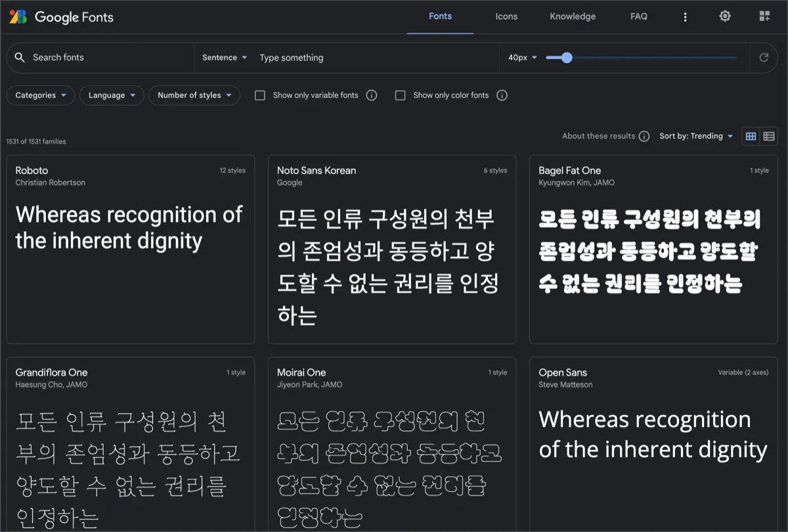
Task: Enable Show only color fonts
Action: click(x=401, y=95)
